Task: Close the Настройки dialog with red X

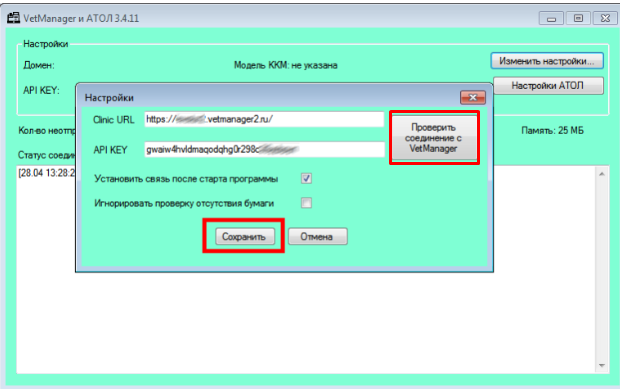Action: pyautogui.click(x=473, y=97)
